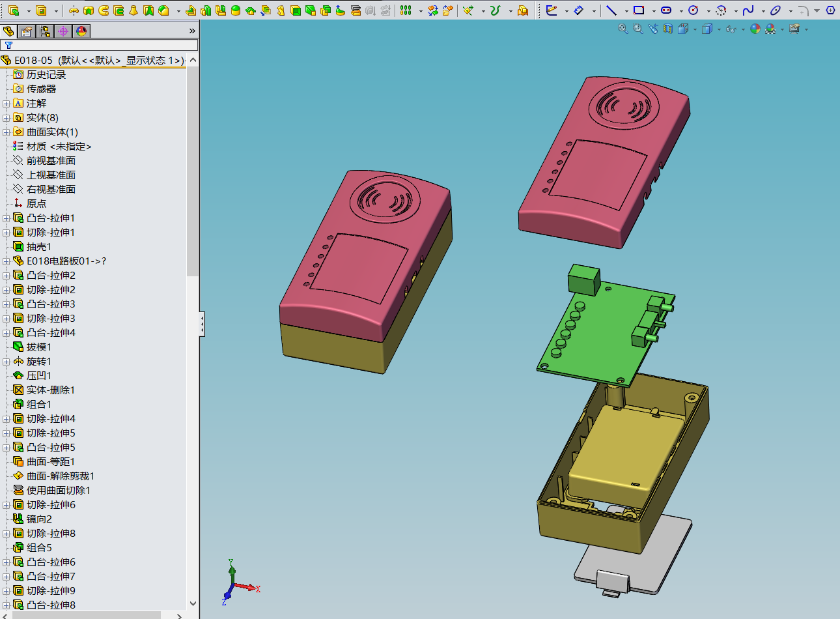Expand the 实体(8) folder node
The image size is (840, 619).
point(6,118)
